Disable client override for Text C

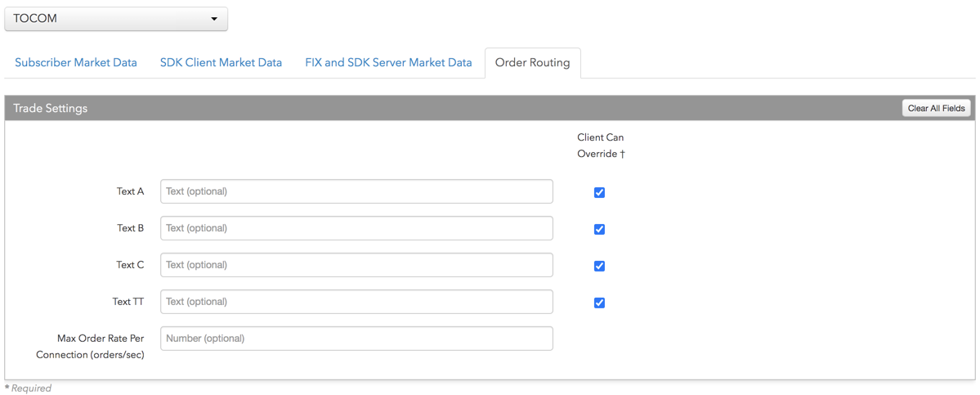coord(599,267)
